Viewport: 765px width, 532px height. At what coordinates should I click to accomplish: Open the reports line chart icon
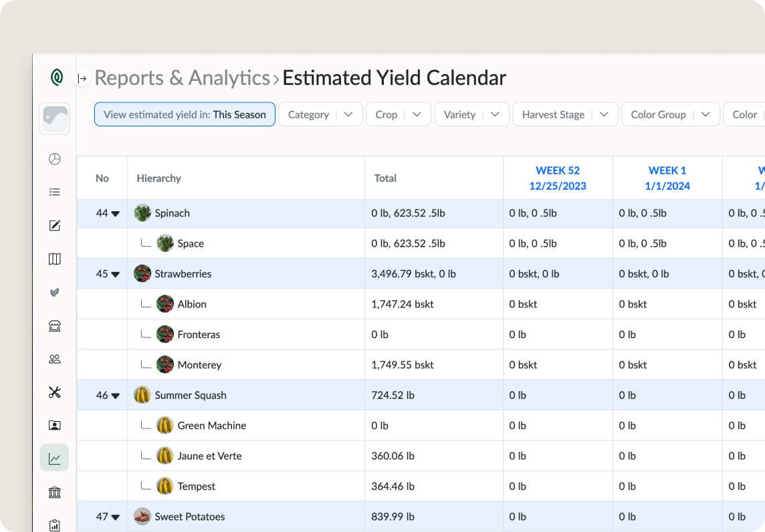55,458
